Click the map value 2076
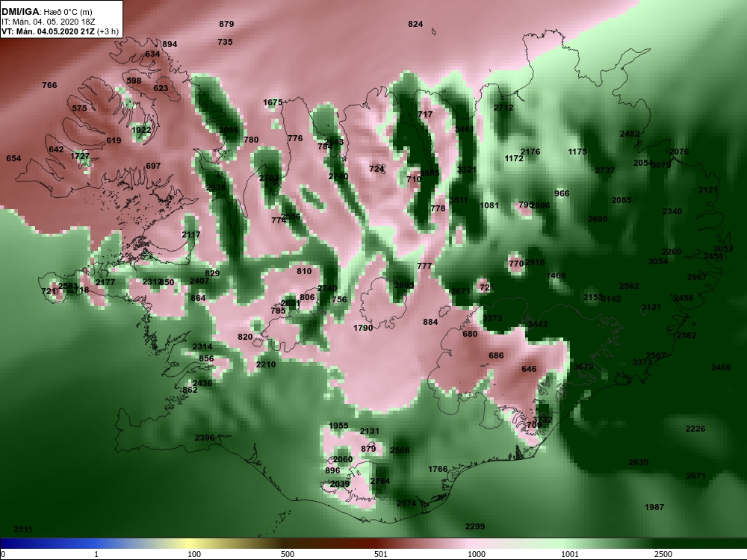This screenshot has width=747, height=560. point(679,152)
